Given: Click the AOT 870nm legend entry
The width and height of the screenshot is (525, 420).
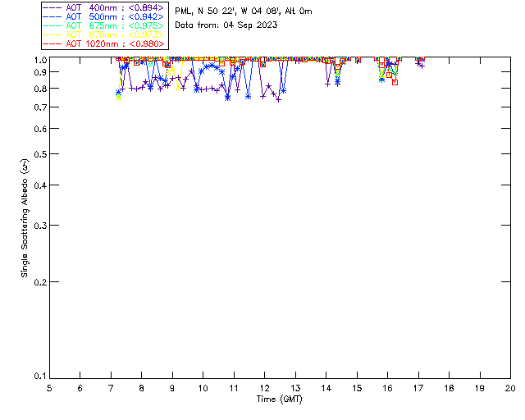Looking at the screenshot, I should [x=104, y=34].
